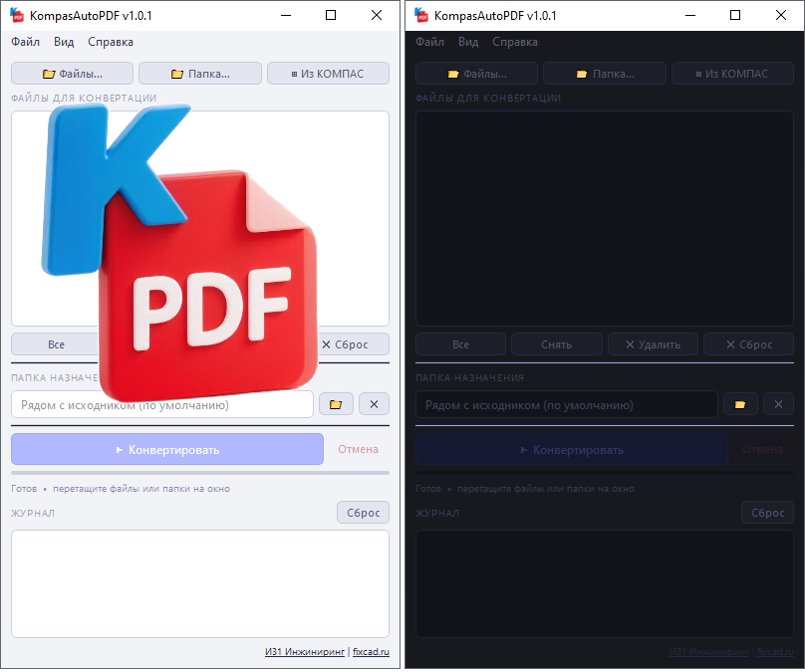
Task: Click KompasAutoPDF title icon in dark window
Action: pyautogui.click(x=421, y=15)
